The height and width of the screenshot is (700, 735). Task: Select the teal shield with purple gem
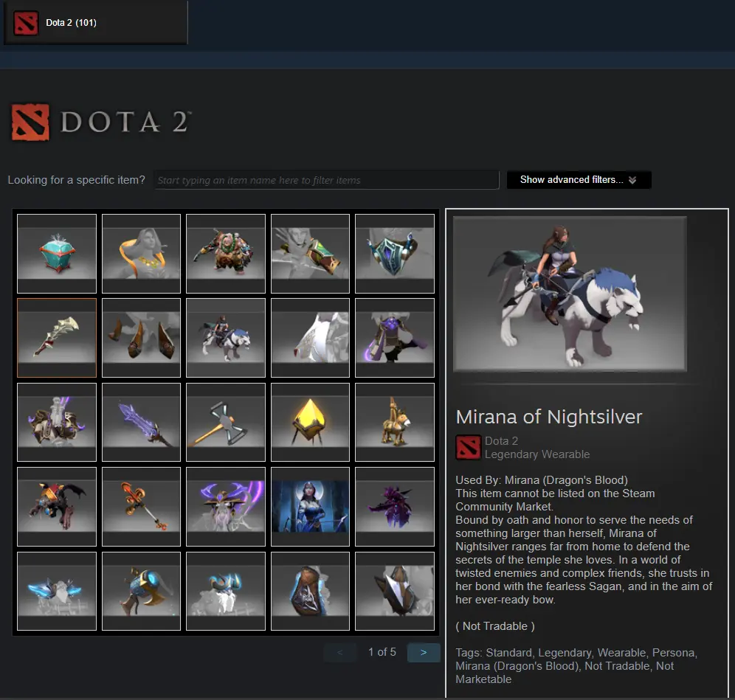tap(395, 254)
